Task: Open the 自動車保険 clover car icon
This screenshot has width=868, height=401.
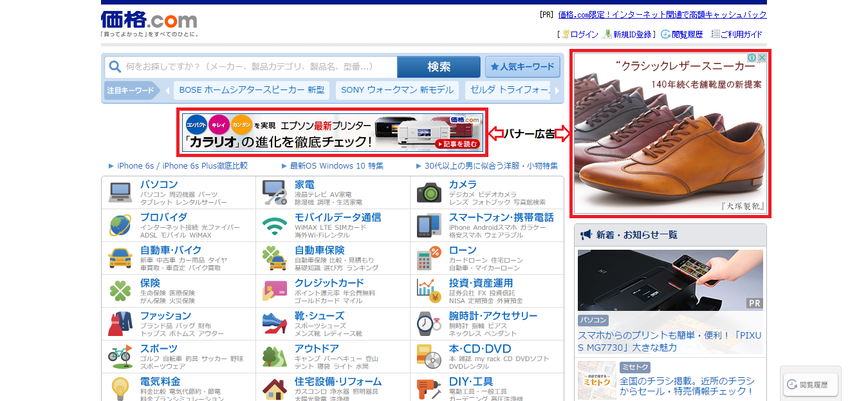Action: [275, 258]
